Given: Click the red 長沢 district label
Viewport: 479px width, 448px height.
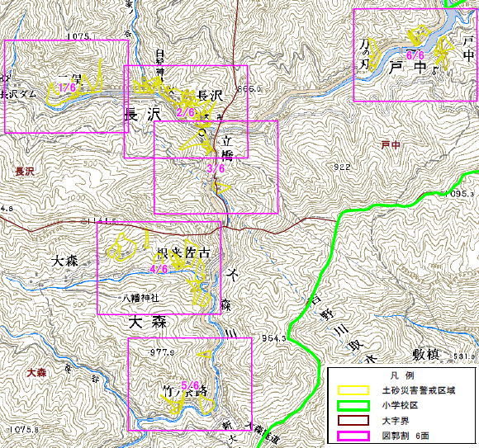Looking at the screenshot, I should pos(25,172).
